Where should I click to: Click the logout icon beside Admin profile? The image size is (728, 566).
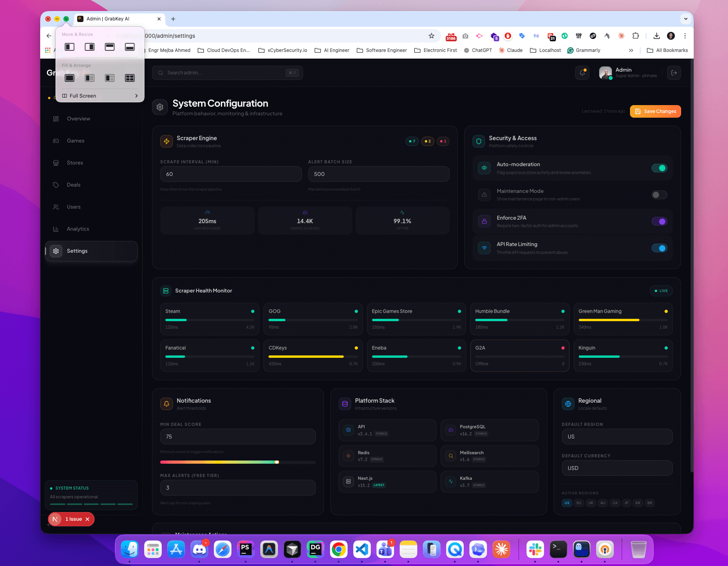click(674, 73)
